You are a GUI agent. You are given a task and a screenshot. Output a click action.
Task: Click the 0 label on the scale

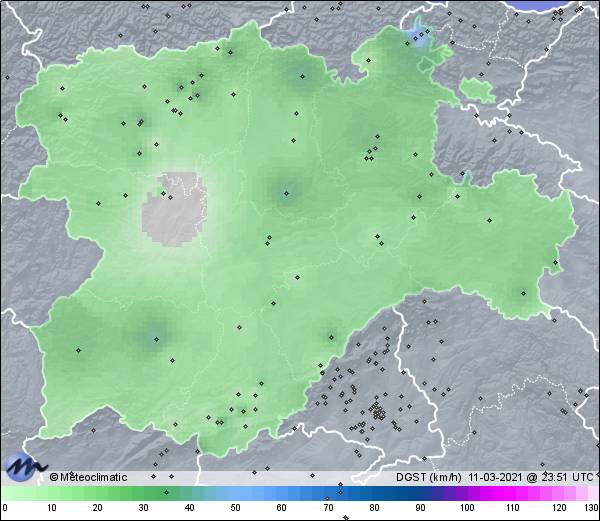pos(5,508)
